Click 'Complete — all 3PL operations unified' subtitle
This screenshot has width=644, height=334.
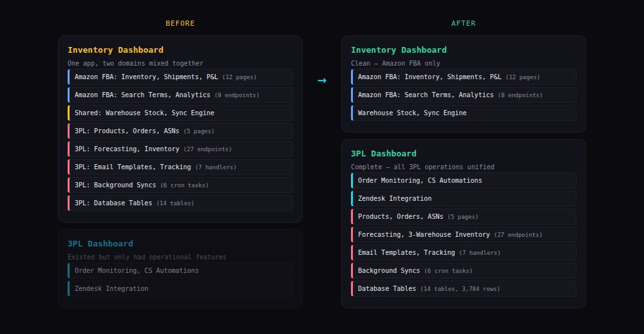pyautogui.click(x=422, y=167)
